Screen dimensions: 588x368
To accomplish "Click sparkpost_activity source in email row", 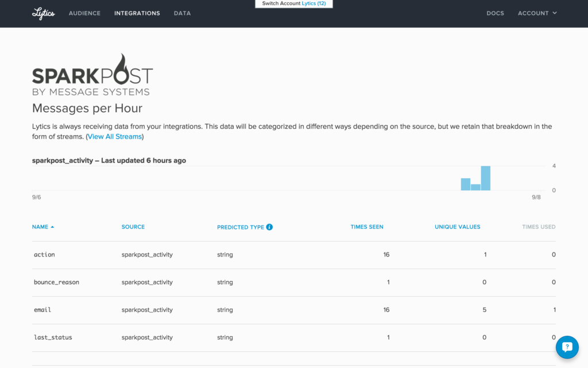I will (147, 310).
